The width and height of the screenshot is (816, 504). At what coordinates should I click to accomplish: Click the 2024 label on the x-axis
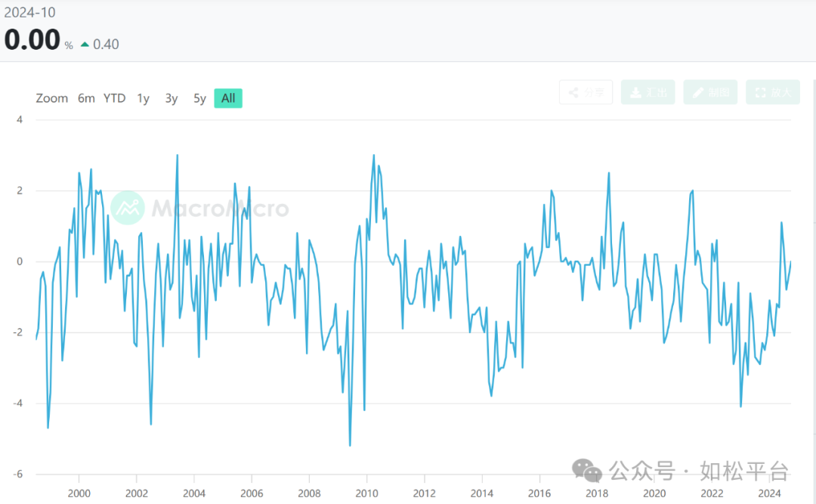tap(769, 493)
